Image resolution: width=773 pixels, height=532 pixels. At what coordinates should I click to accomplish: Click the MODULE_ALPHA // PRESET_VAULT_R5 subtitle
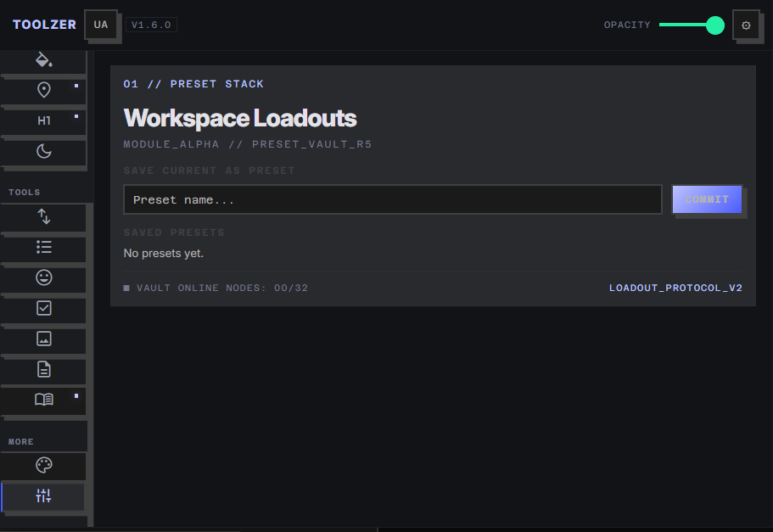click(x=248, y=144)
